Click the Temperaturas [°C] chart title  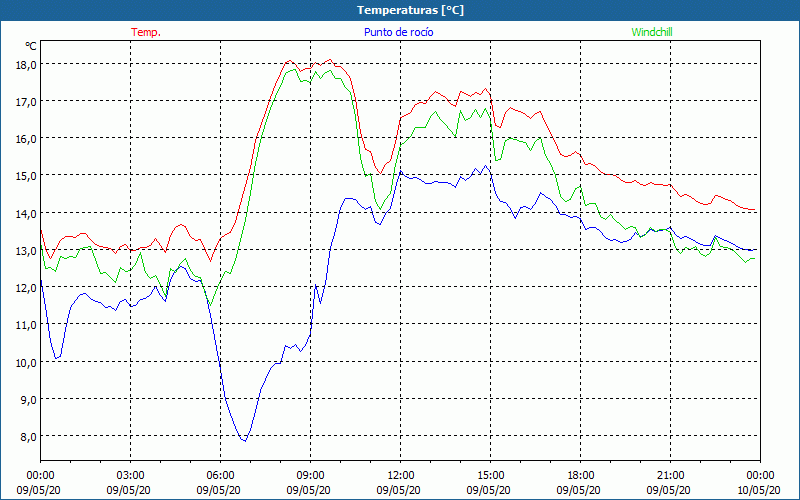[x=410, y=10]
